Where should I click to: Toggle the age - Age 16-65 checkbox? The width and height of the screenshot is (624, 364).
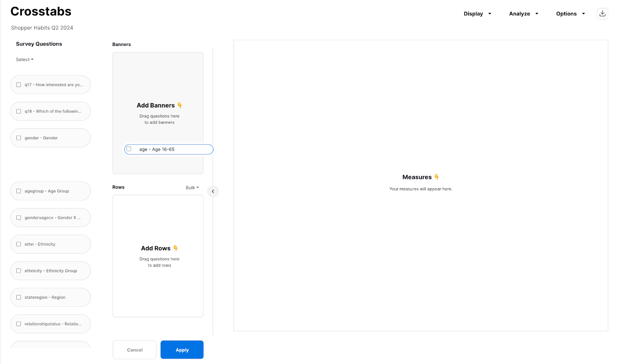click(129, 149)
